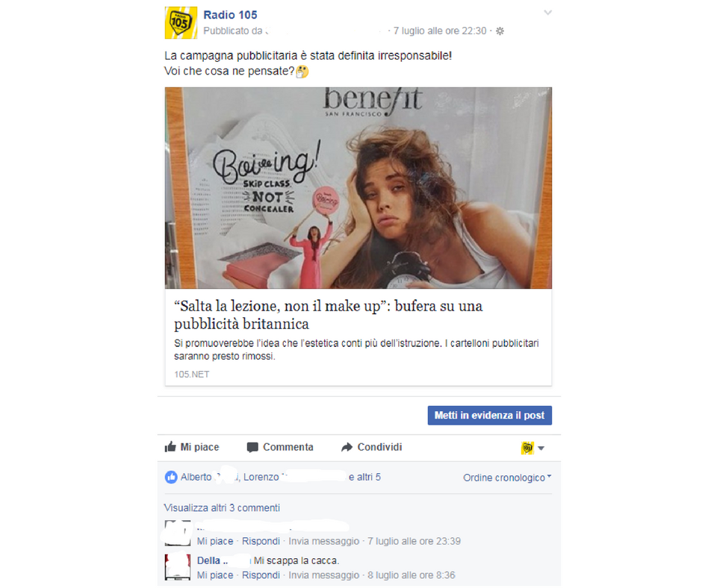Open the post options chevron

(547, 13)
